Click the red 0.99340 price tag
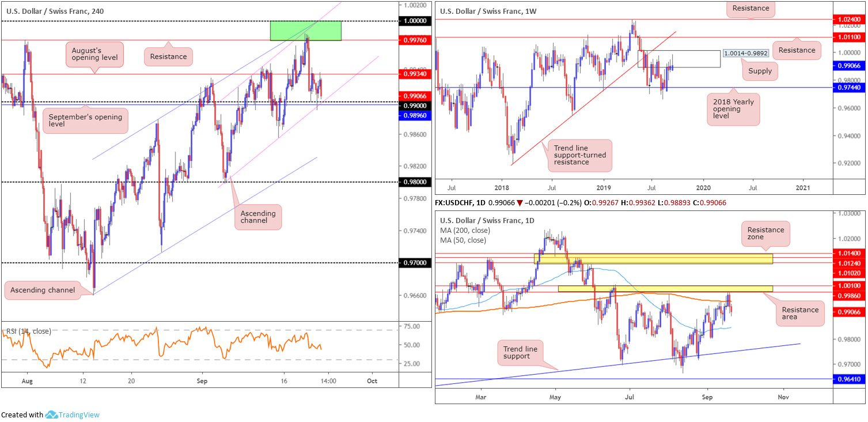Screen dimensions: 868x422 [x=416, y=74]
